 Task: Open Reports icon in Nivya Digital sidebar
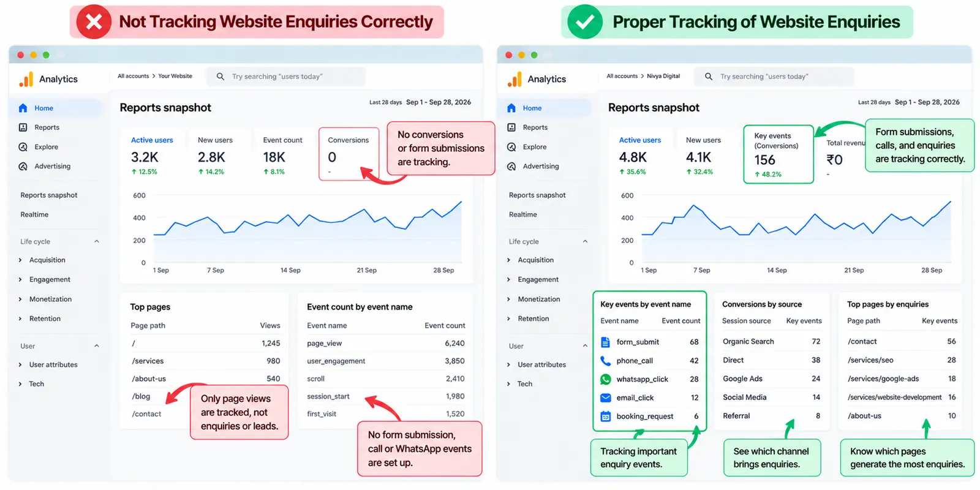coord(511,127)
